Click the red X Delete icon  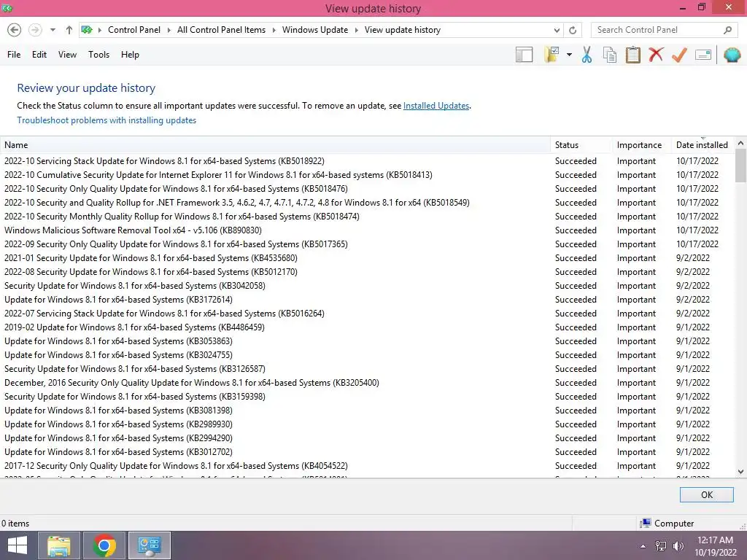(x=656, y=54)
